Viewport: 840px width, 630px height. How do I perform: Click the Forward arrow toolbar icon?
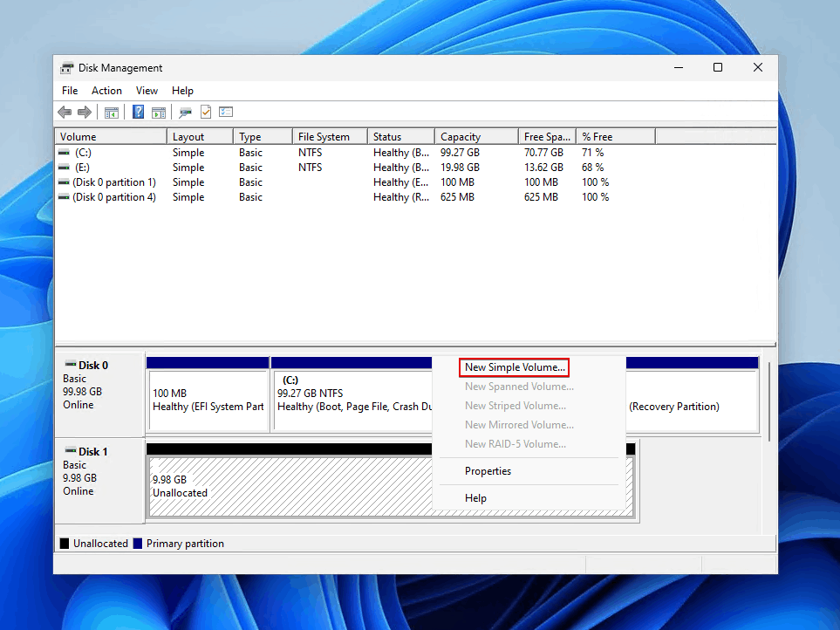click(x=85, y=113)
